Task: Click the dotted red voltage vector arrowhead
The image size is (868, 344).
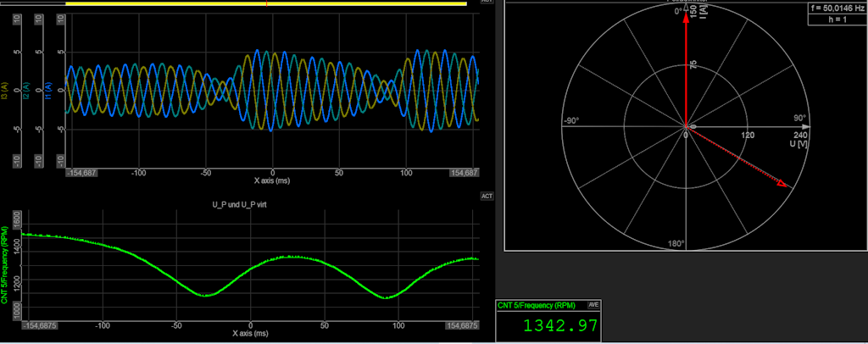Action: 782,183
